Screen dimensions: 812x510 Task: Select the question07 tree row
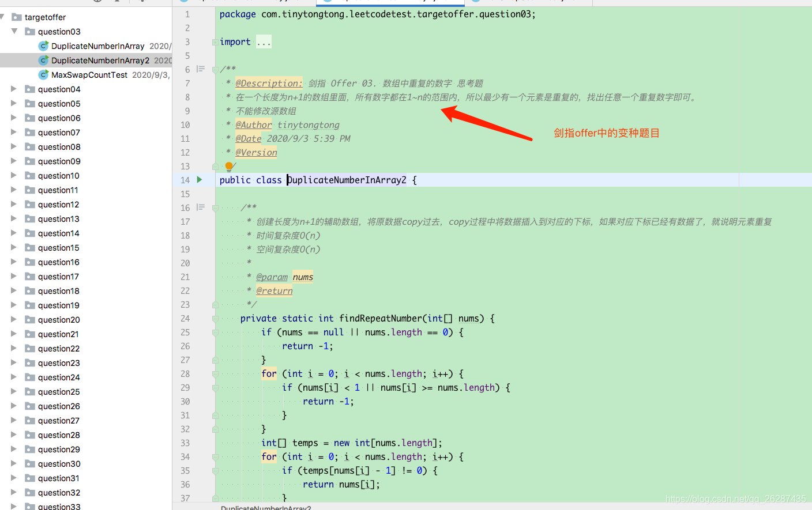[x=86, y=133]
